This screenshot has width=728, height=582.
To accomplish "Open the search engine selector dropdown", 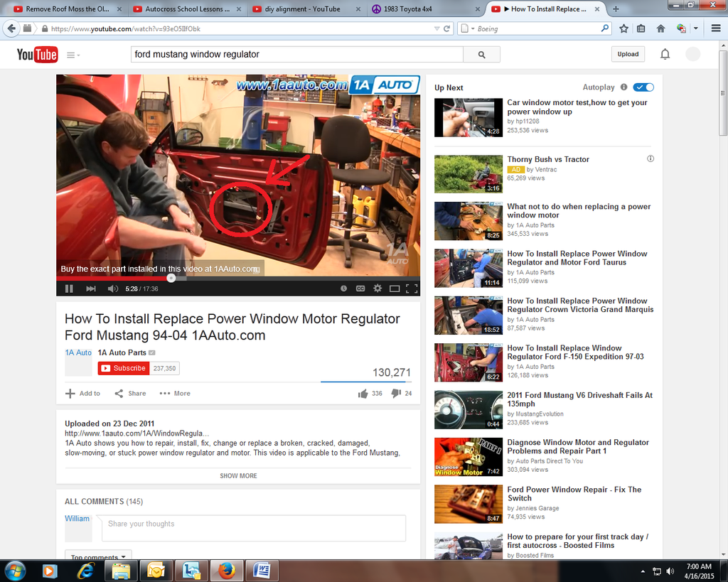I will pos(466,28).
